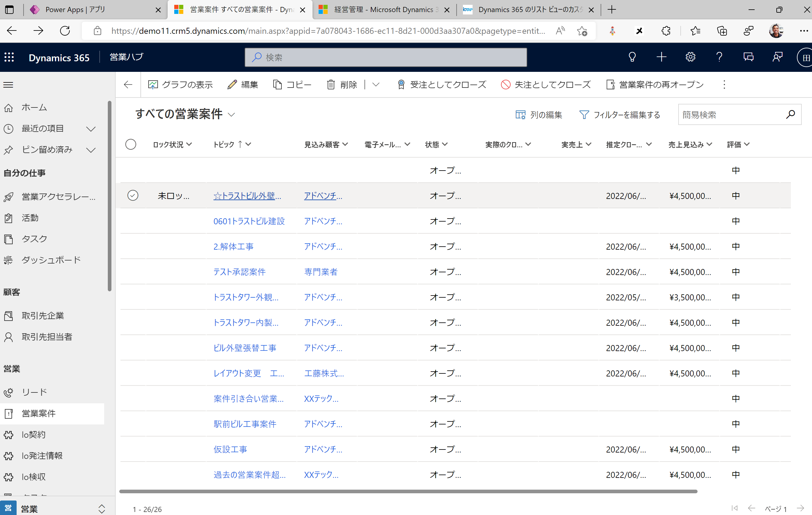Screen dimensions: 812x515
Task: Open 取引先企業 in the sidebar
Action: point(43,316)
